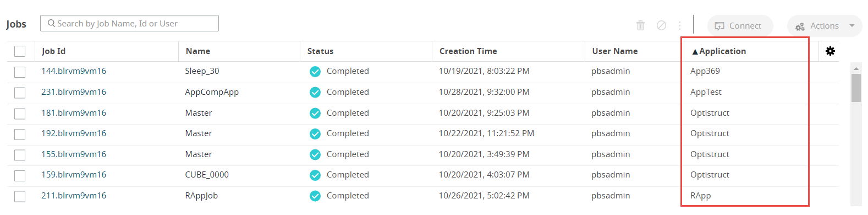Viewport: 868px width, 215px height.
Task: Click the green status check for job 144
Action: (x=315, y=72)
